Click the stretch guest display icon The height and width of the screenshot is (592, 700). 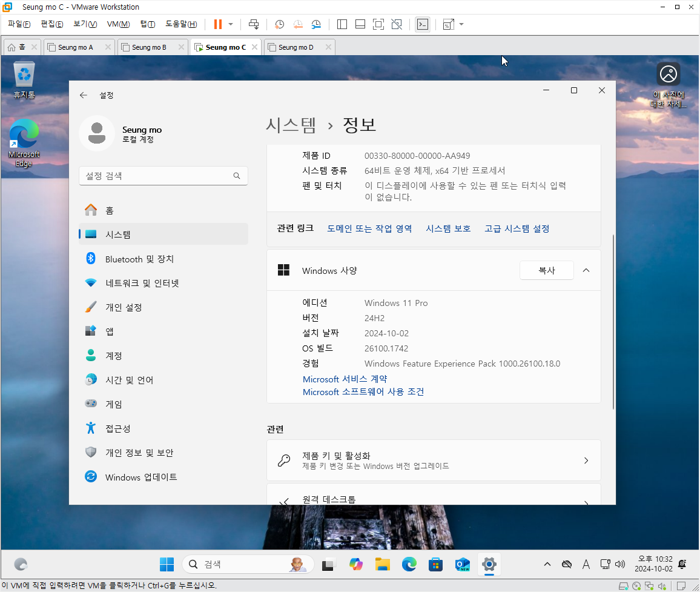tap(448, 24)
